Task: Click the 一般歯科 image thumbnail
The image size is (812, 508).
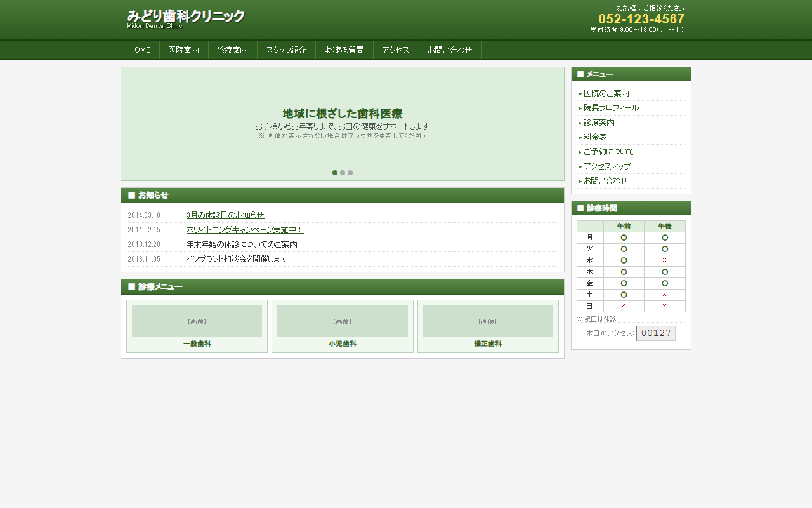Action: point(196,321)
